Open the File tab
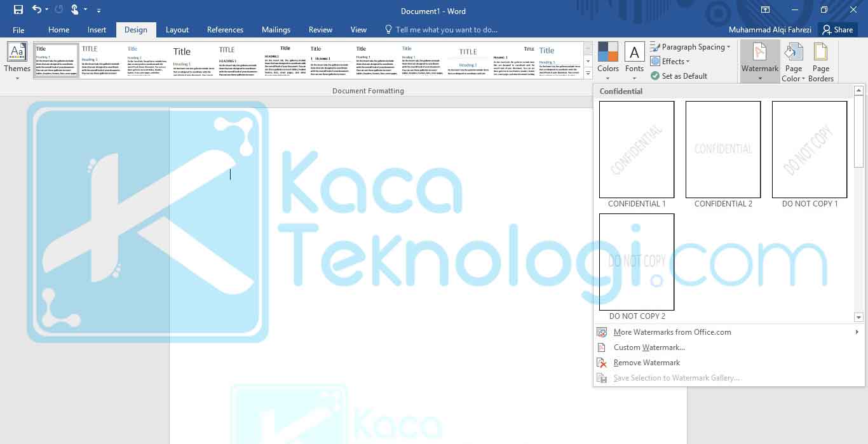This screenshot has height=444, width=868. click(x=18, y=30)
